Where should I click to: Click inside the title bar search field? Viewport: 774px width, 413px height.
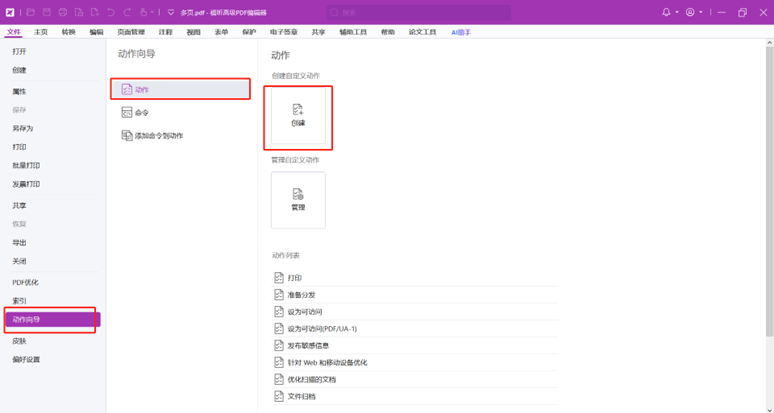pyautogui.click(x=419, y=12)
